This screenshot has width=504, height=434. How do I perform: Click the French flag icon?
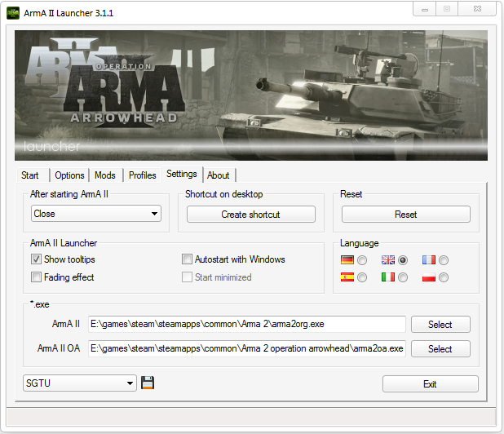coord(429,259)
